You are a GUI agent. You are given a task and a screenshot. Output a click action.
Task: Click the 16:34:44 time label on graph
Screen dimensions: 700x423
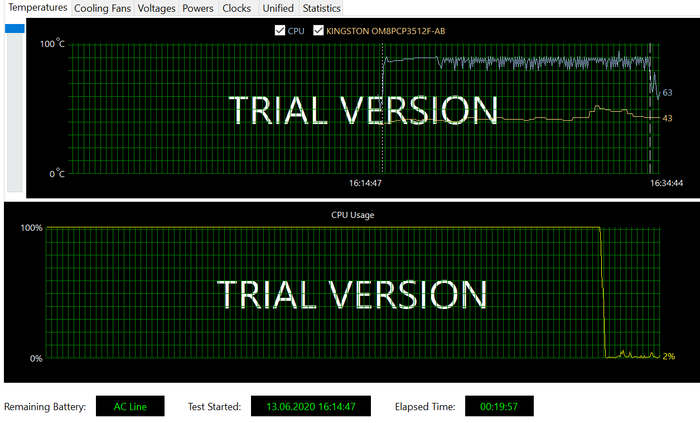tap(666, 183)
